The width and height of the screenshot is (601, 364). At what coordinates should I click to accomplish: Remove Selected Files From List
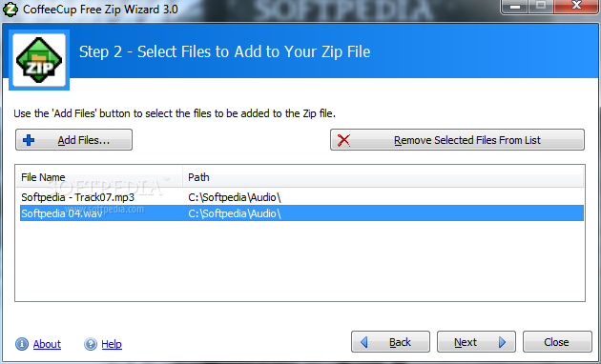pyautogui.click(x=457, y=140)
